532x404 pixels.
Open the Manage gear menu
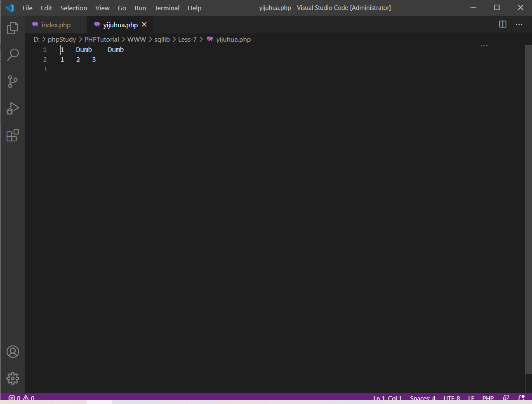(13, 378)
